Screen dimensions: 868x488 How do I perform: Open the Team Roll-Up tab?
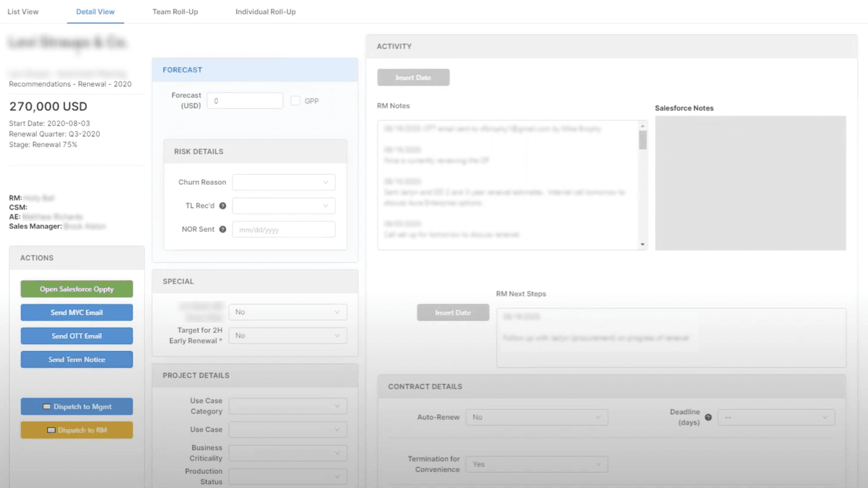click(x=175, y=12)
